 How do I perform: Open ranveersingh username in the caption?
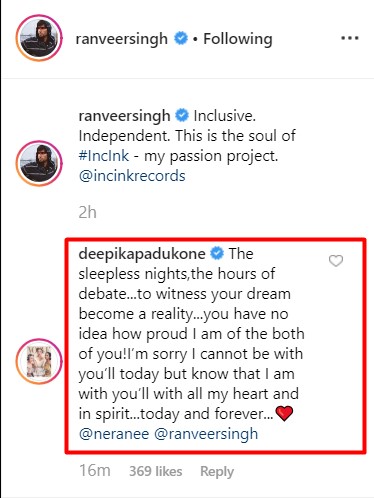pos(124,116)
